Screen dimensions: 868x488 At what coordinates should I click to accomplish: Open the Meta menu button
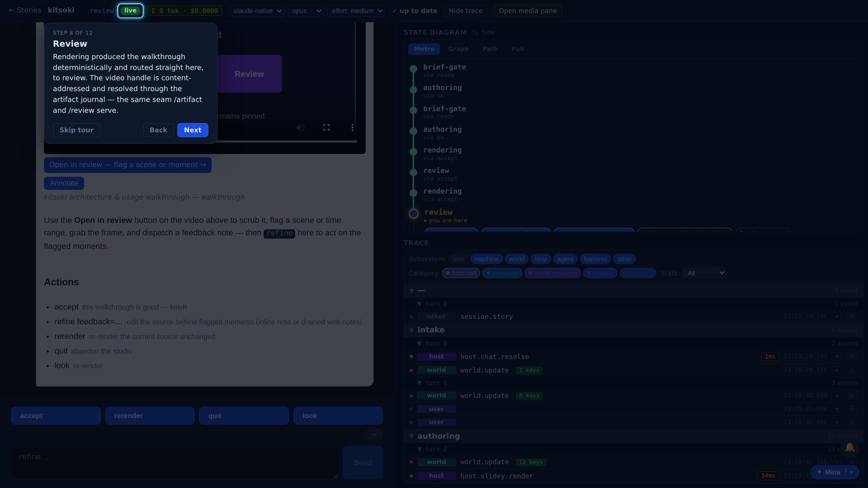pos(834,472)
